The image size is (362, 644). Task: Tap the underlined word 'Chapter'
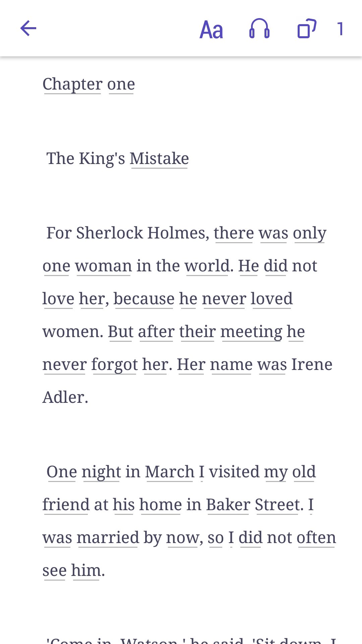(x=72, y=84)
